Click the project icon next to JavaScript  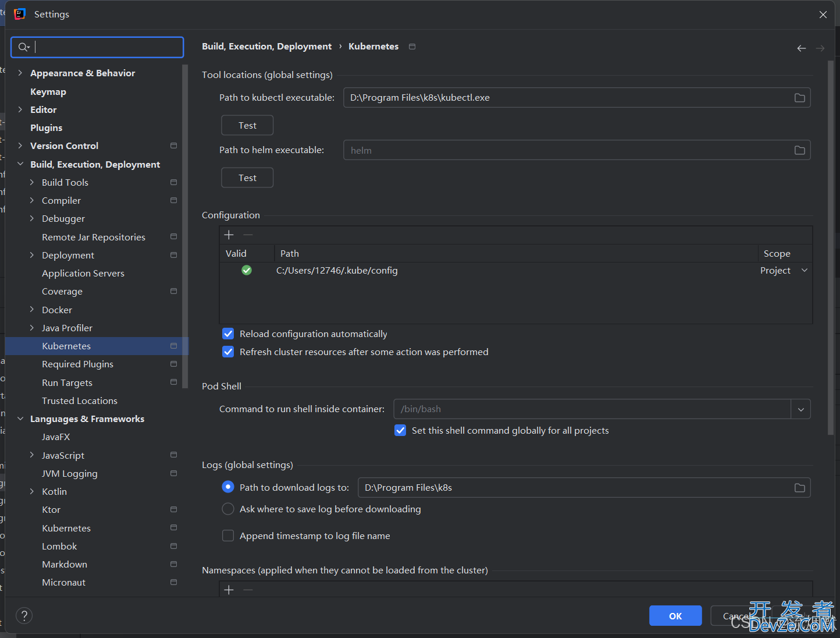(x=173, y=455)
